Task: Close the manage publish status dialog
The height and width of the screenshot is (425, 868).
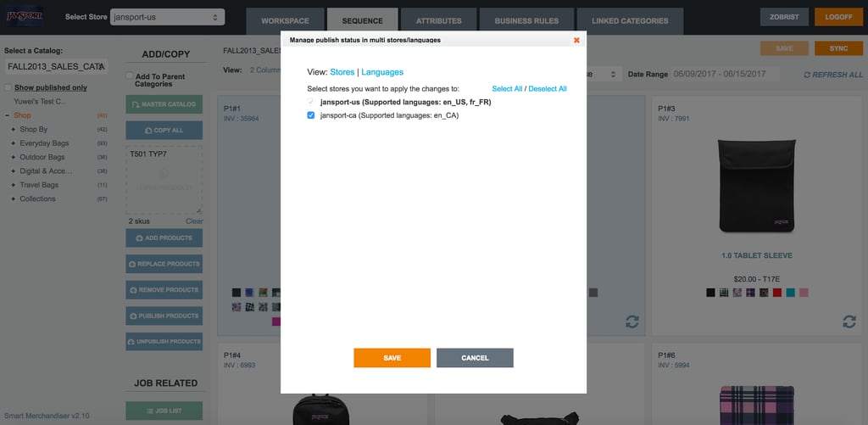Action: point(576,40)
